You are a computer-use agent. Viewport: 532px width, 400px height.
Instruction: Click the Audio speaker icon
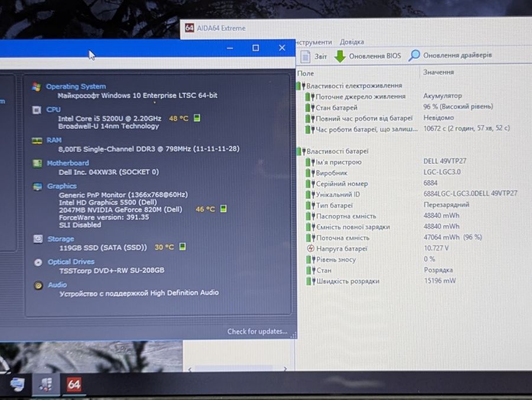tap(38, 285)
